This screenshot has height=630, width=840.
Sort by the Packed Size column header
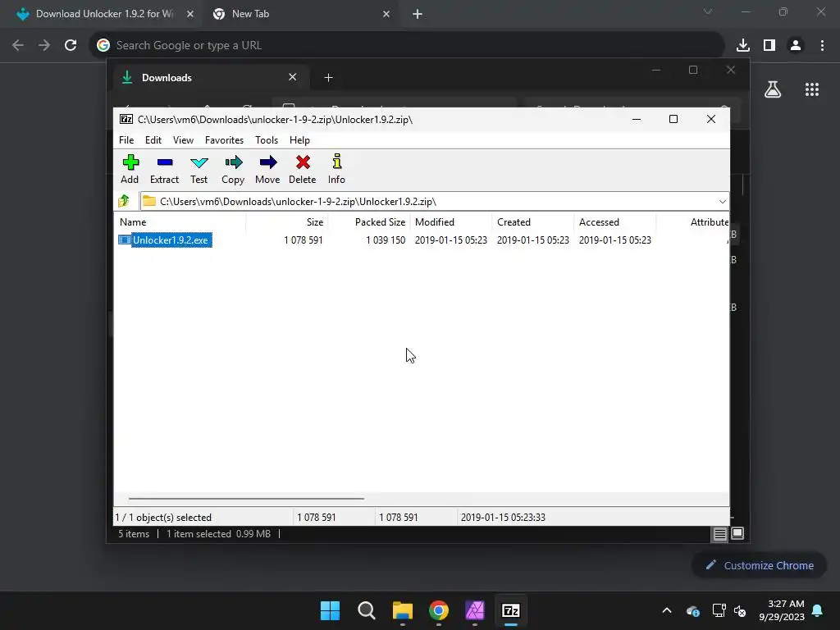point(368,221)
